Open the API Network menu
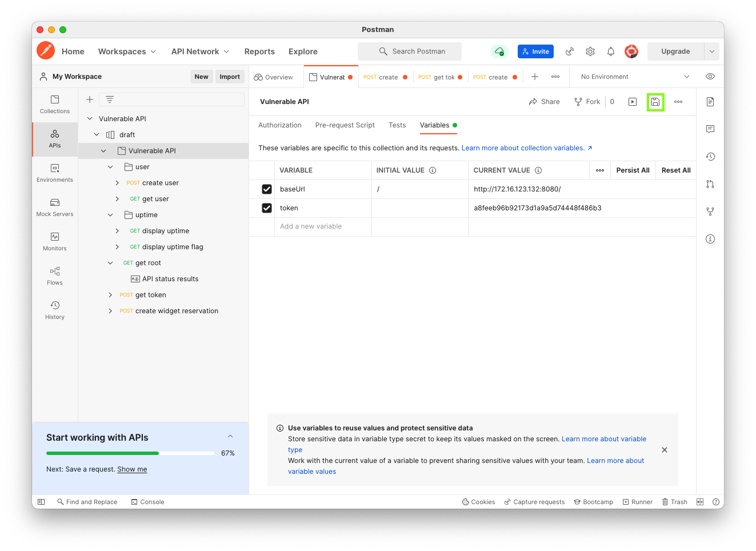The height and width of the screenshot is (551, 756). click(x=200, y=51)
